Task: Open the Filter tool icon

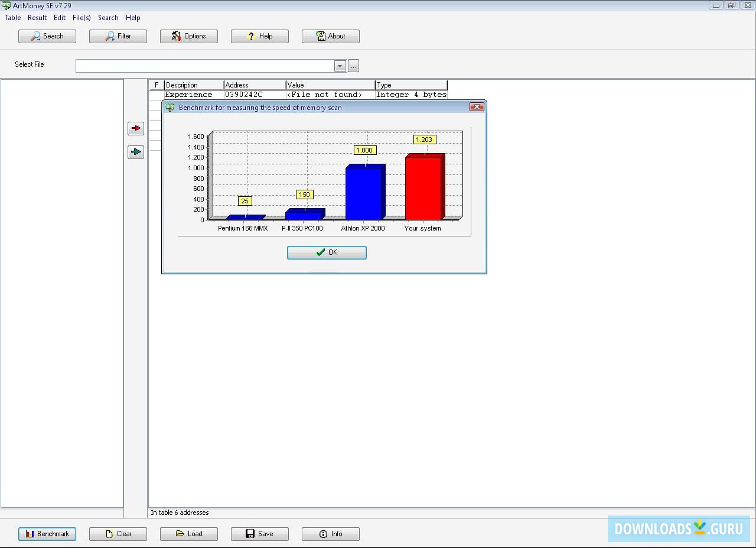Action: [110, 36]
